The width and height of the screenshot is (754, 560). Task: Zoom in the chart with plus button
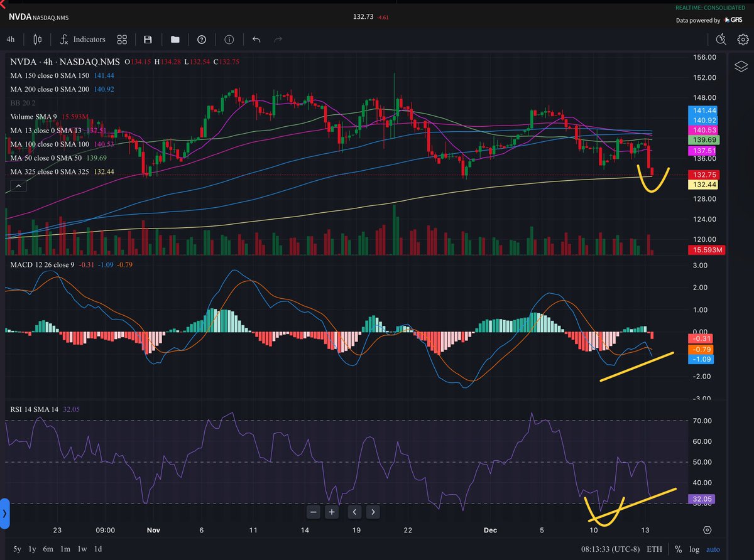332,512
